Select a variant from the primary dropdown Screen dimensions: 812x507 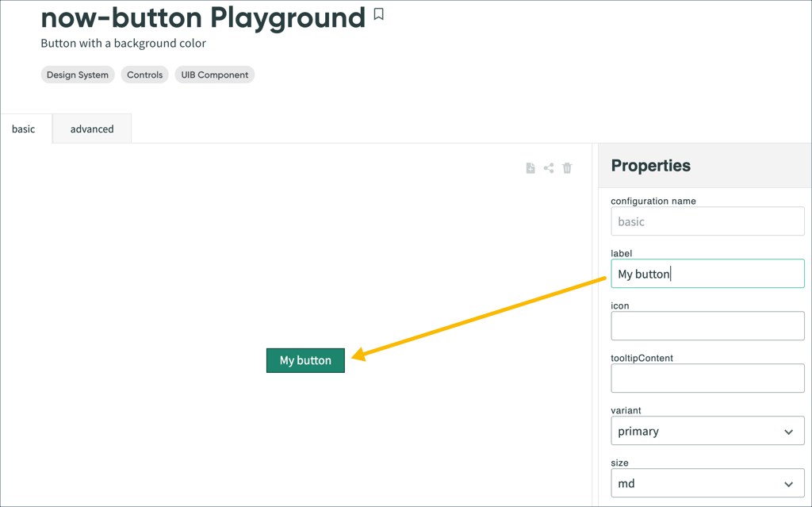point(707,431)
